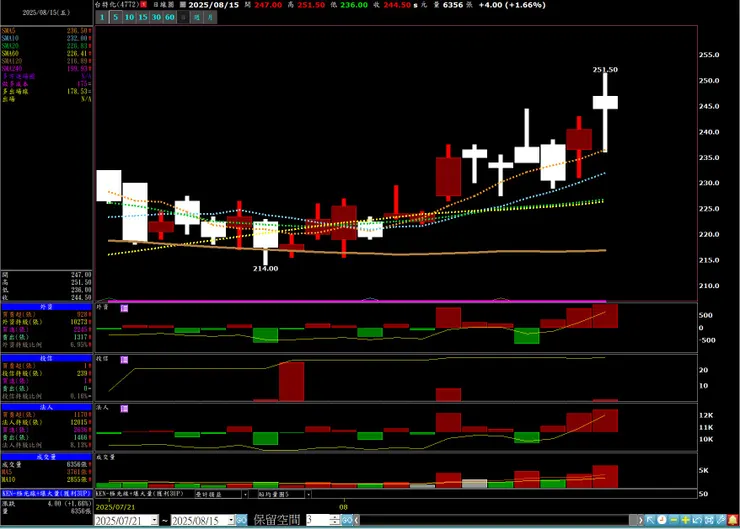
Task: Click the 08 month marker on time axis
Action: click(344, 507)
